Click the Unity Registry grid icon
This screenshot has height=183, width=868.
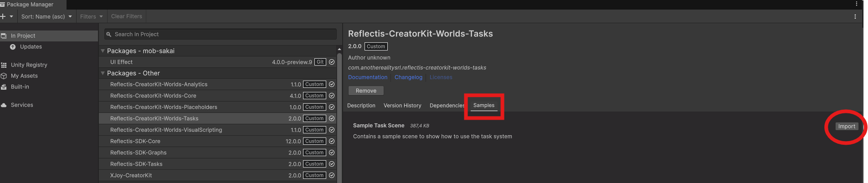tap(4, 65)
